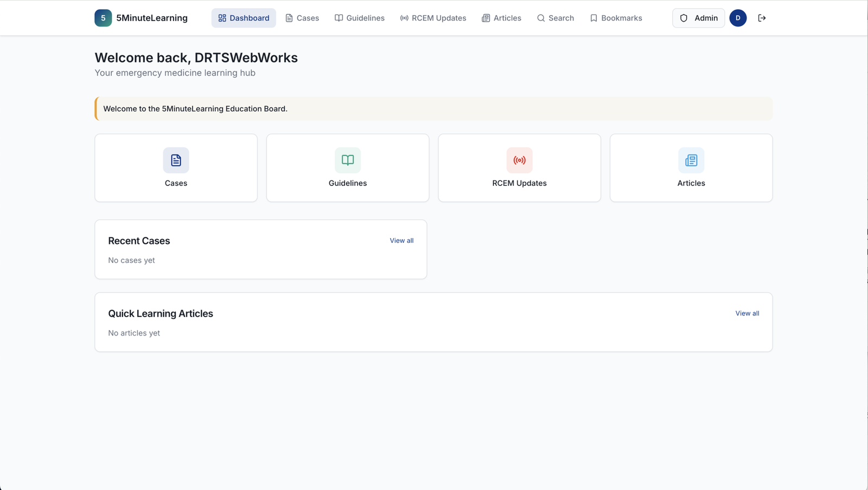Click the Recent Cases heading
Screen dimensions: 868x490
pos(139,241)
